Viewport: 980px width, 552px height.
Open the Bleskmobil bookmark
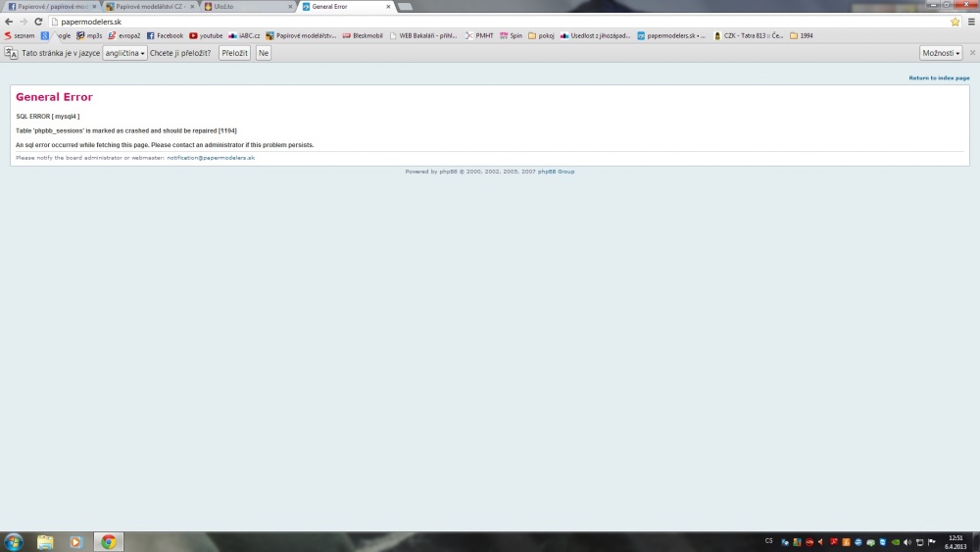363,35
